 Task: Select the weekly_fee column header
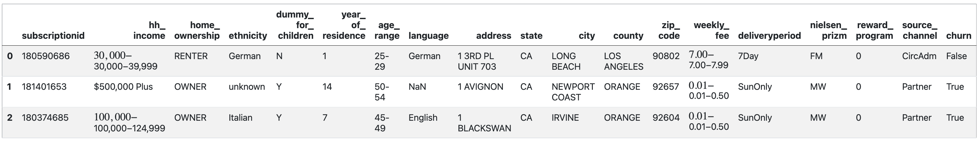(x=711, y=30)
